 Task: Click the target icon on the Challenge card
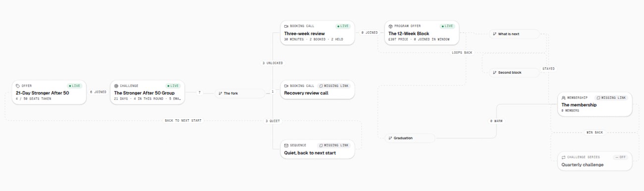point(116,86)
